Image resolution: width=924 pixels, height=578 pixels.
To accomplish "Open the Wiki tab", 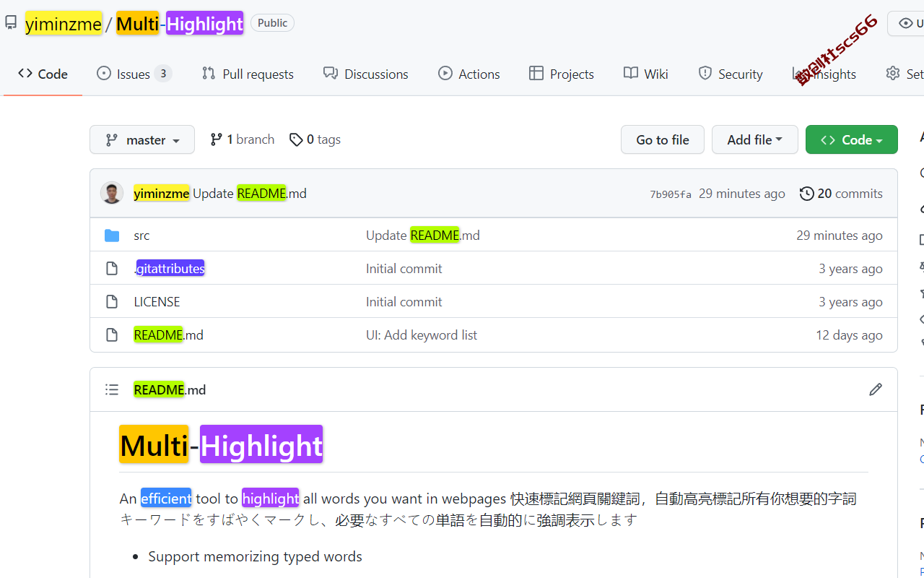I will tap(646, 74).
